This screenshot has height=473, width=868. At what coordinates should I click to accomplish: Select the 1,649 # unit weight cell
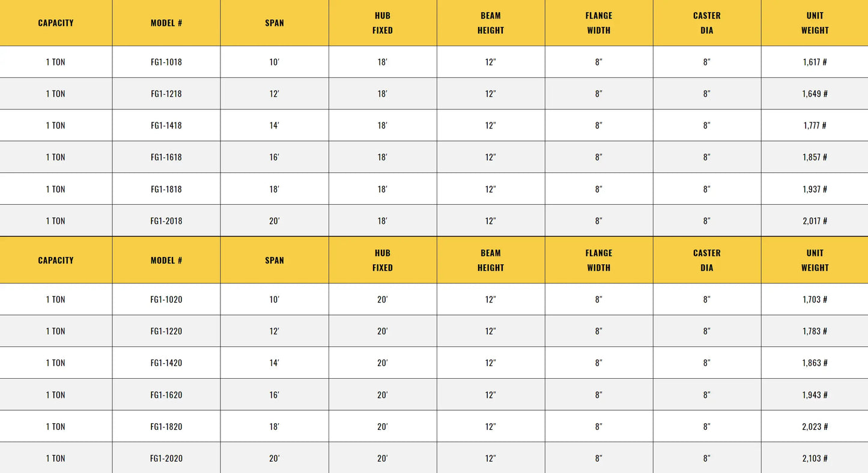click(x=815, y=94)
